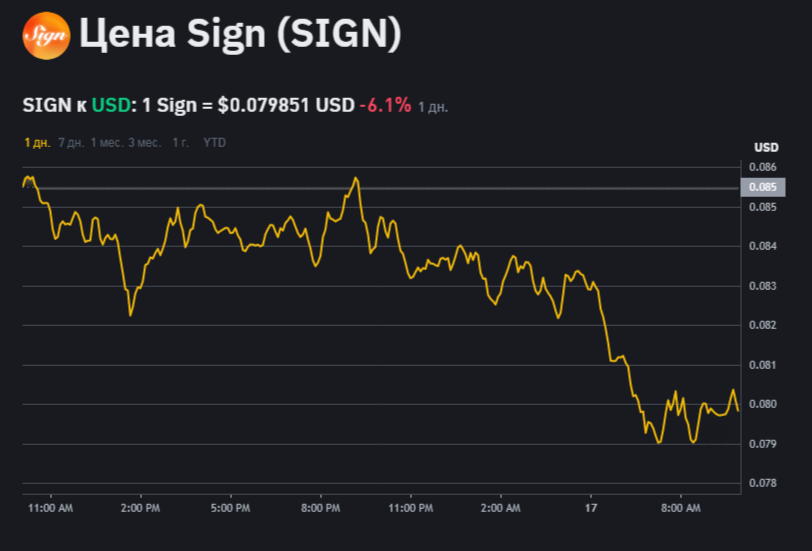Show the 1 мес. price history
This screenshot has width=812, height=551.
tap(107, 143)
